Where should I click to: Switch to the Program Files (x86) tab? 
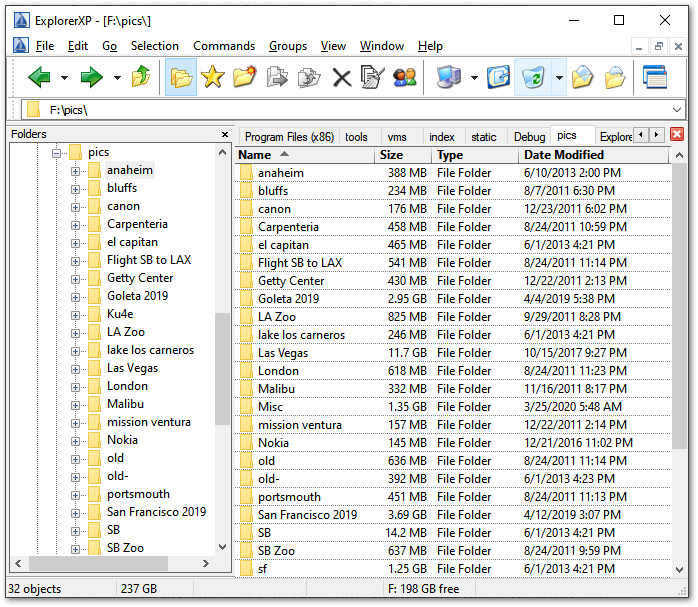click(x=289, y=137)
